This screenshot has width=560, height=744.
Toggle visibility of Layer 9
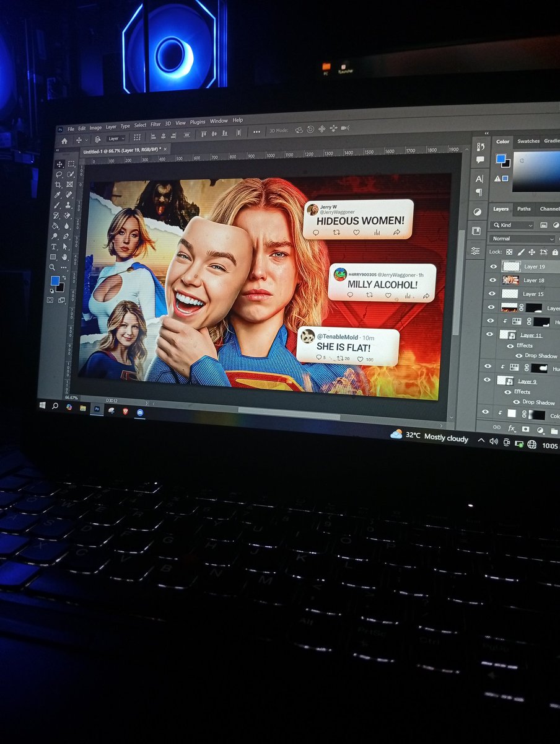point(487,379)
